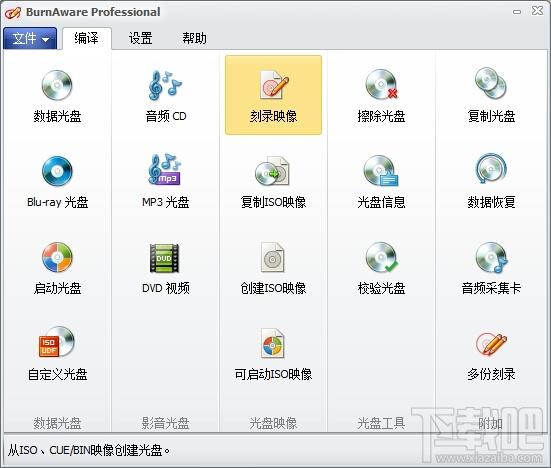Open 擦除光盘 erase disc tool

(381, 96)
